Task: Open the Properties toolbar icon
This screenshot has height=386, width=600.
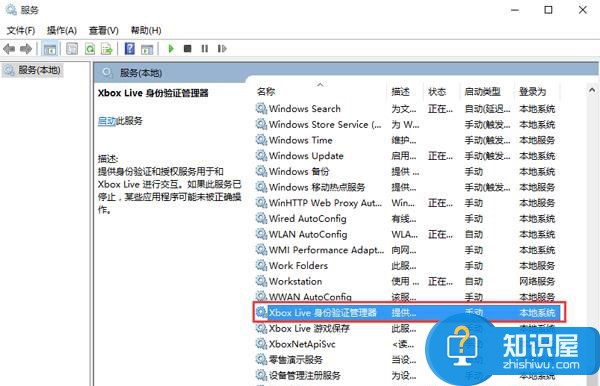Action: (72, 49)
